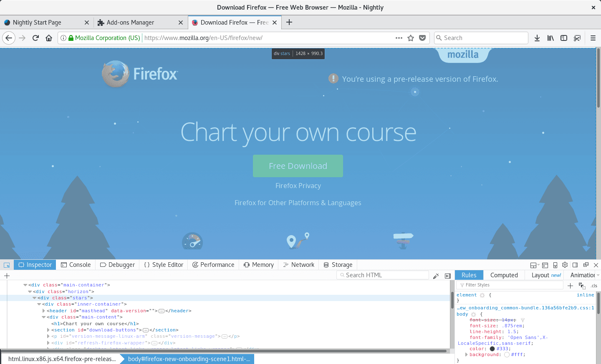Save the page to Pocket
The width and height of the screenshot is (601, 364).
click(x=422, y=38)
